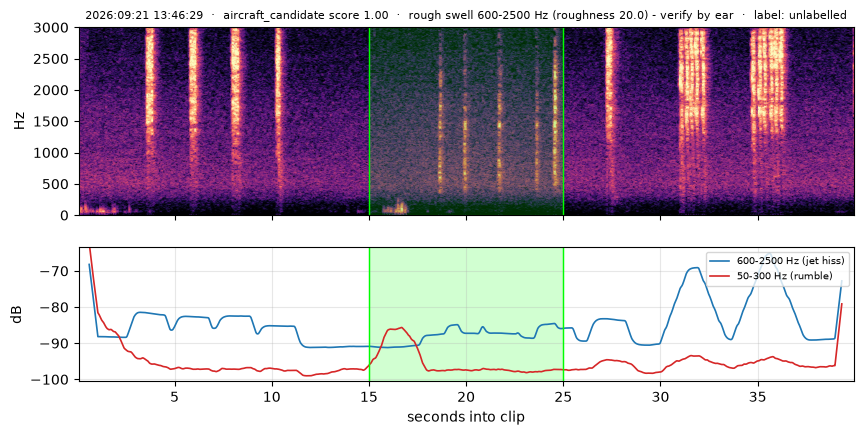The width and height of the screenshot is (863, 435).
Task: Click the tallest blue jet hiss peak near 32 seconds
Action: [x=695, y=268]
